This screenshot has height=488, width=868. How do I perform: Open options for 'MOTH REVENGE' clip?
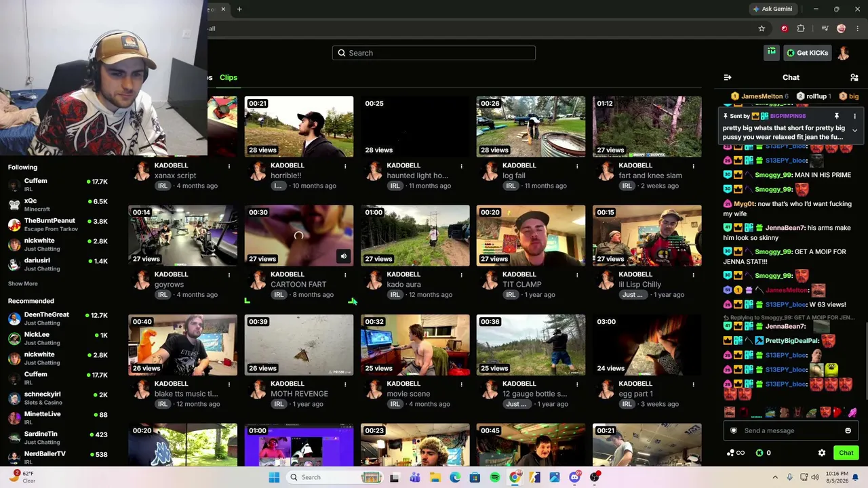pyautogui.click(x=345, y=384)
